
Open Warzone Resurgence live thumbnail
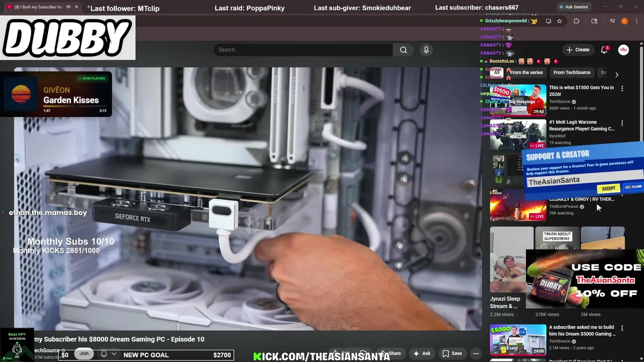[x=518, y=135]
